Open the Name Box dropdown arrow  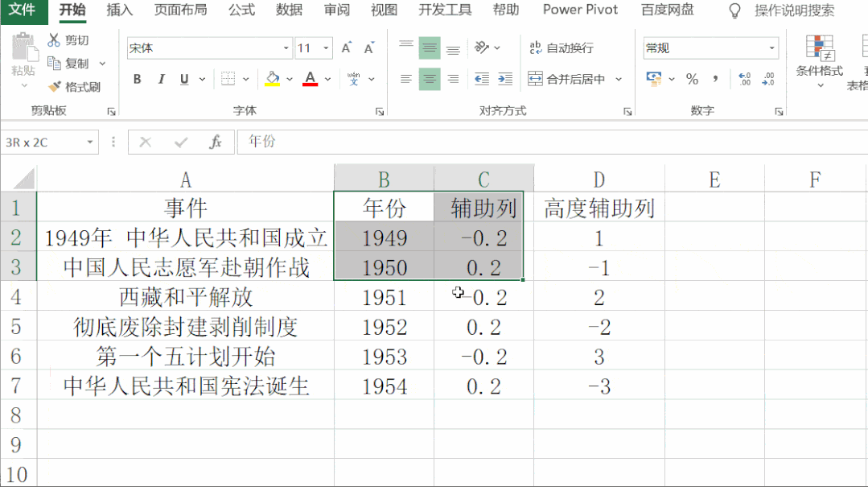[x=89, y=142]
